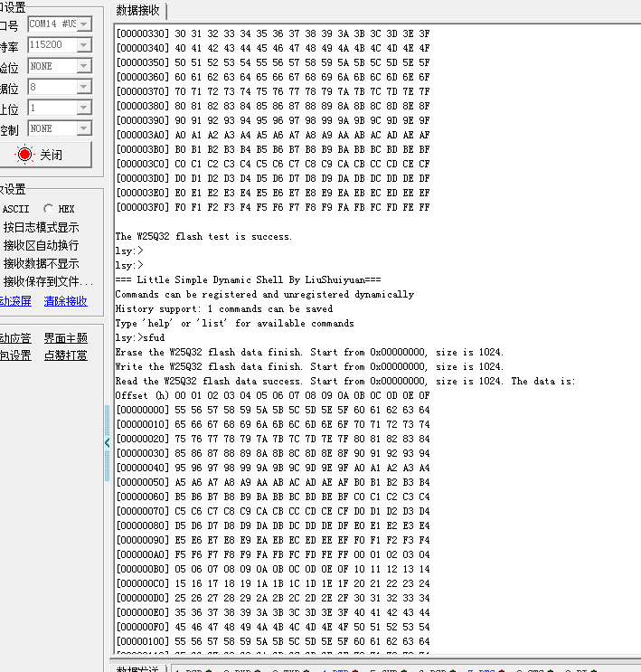Screen dimensions: 641x672
Task: Click the [00000000] hex data row
Action: click(x=273, y=410)
